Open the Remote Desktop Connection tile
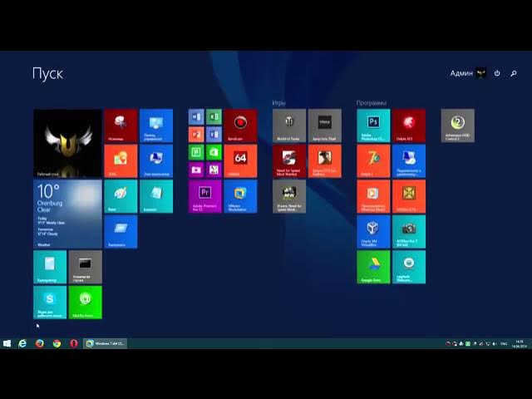 (409, 160)
